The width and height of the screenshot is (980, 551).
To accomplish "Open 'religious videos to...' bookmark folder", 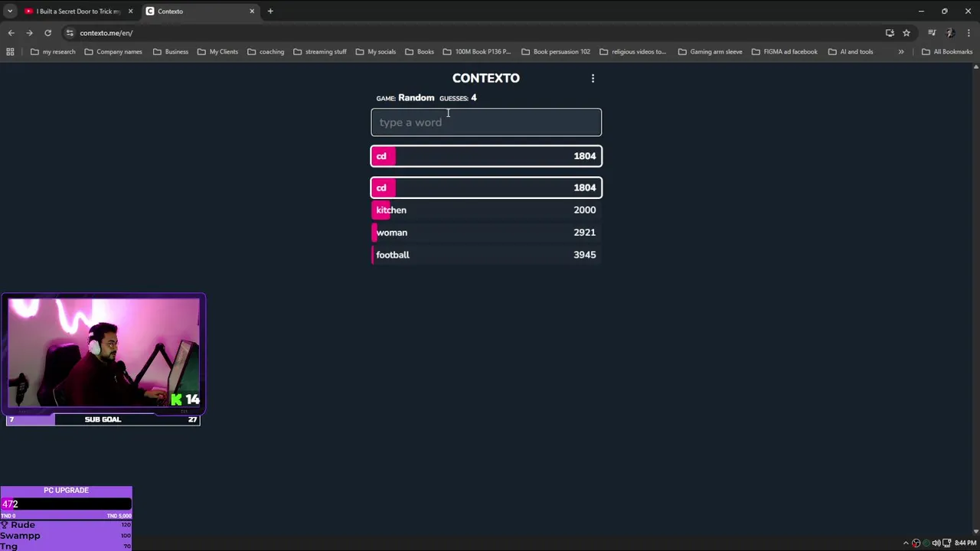I will click(633, 52).
